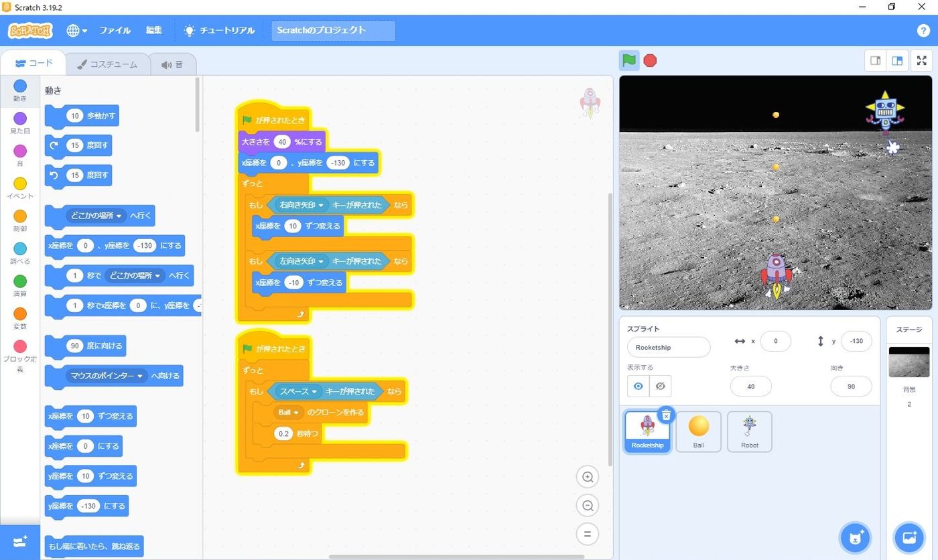Open the choose a sprite button

point(855,538)
